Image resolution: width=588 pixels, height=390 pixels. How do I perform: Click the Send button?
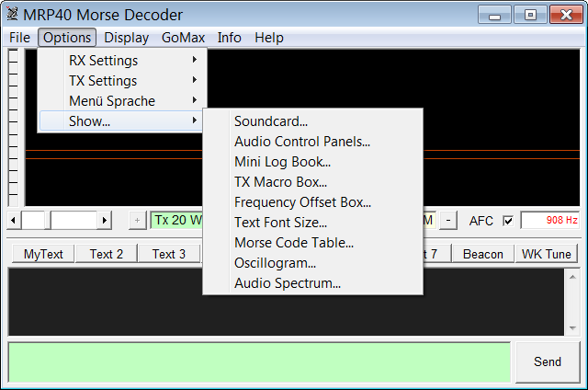click(547, 361)
